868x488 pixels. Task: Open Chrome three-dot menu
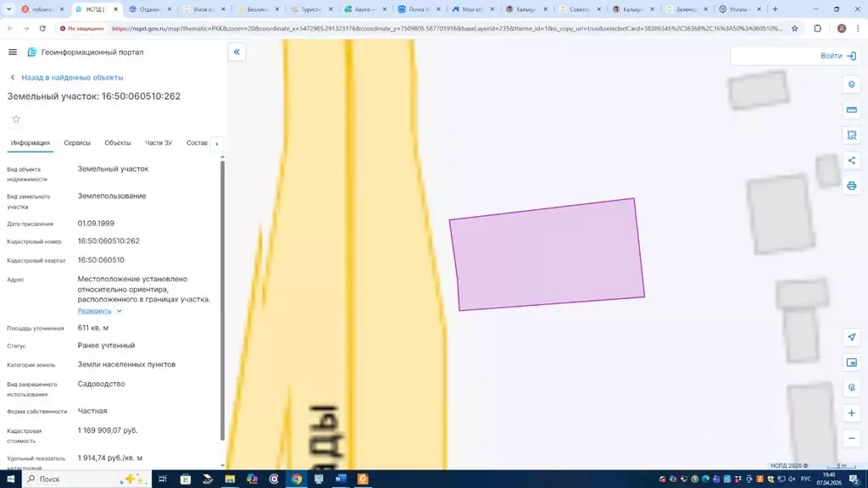coord(858,28)
